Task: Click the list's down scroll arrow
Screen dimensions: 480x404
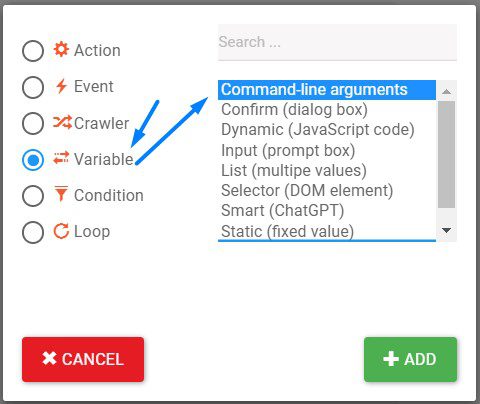Action: pos(446,230)
